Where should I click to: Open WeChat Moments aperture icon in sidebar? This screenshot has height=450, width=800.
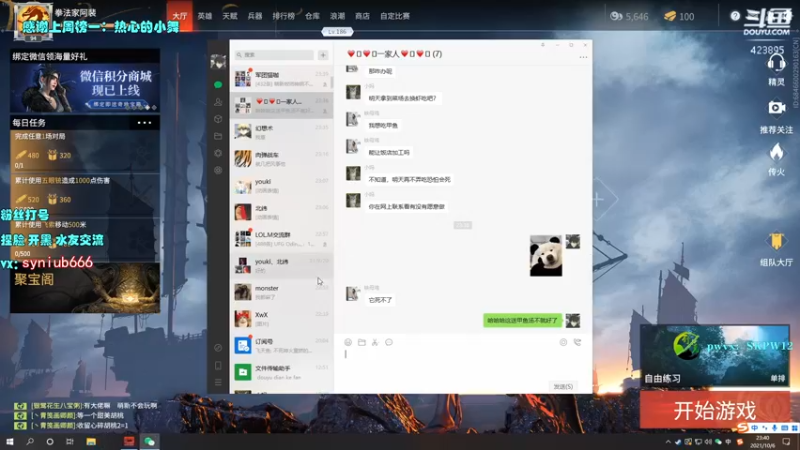[x=218, y=153]
